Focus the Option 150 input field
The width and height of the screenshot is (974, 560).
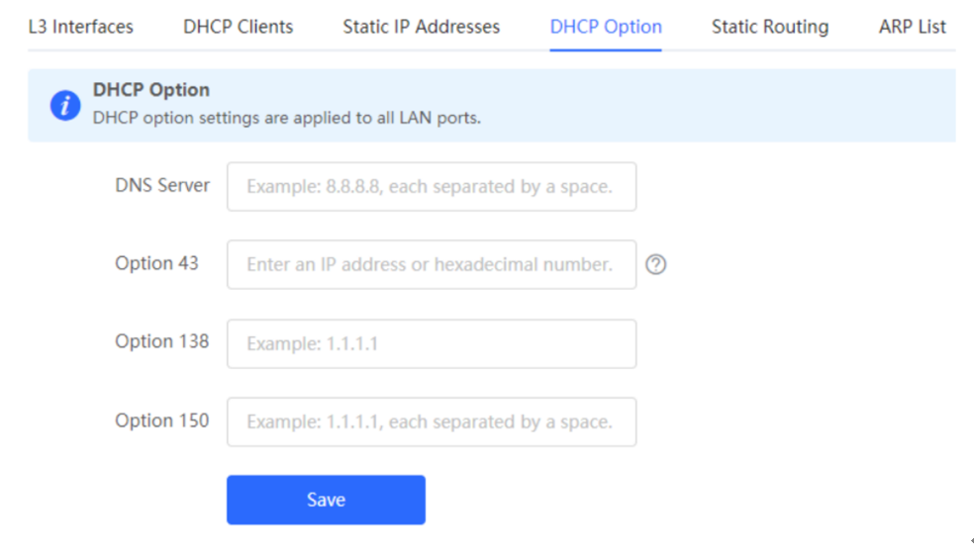click(432, 422)
